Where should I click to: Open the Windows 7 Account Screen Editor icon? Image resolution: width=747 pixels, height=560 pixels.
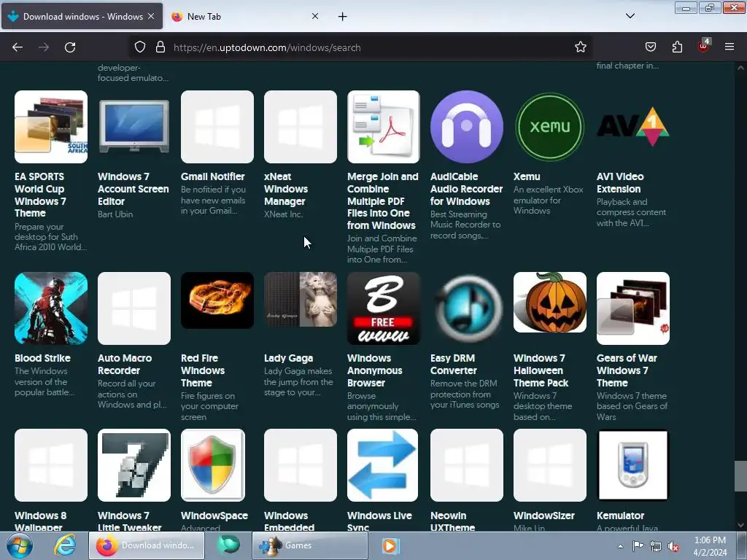click(134, 127)
